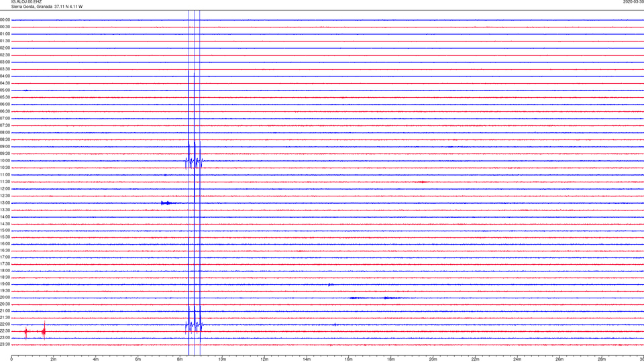This screenshot has width=644, height=362.
Task: Select the 14:30 time label
Action: click(5, 224)
